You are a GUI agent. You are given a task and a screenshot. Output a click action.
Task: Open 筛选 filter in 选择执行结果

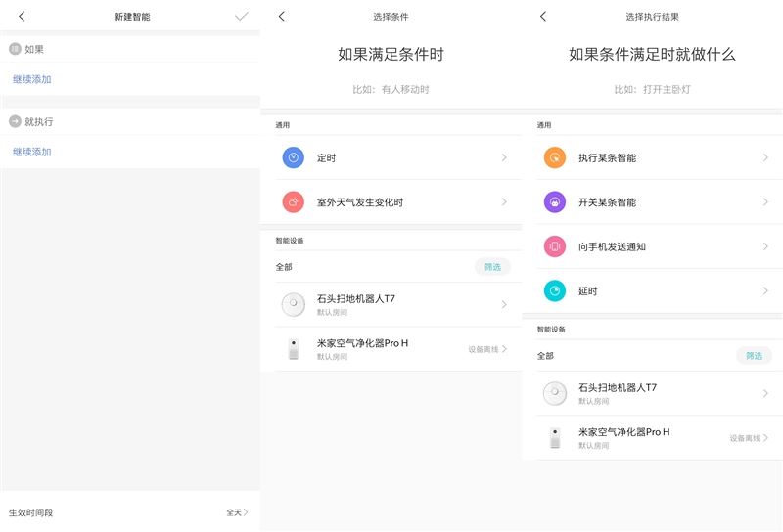click(754, 356)
